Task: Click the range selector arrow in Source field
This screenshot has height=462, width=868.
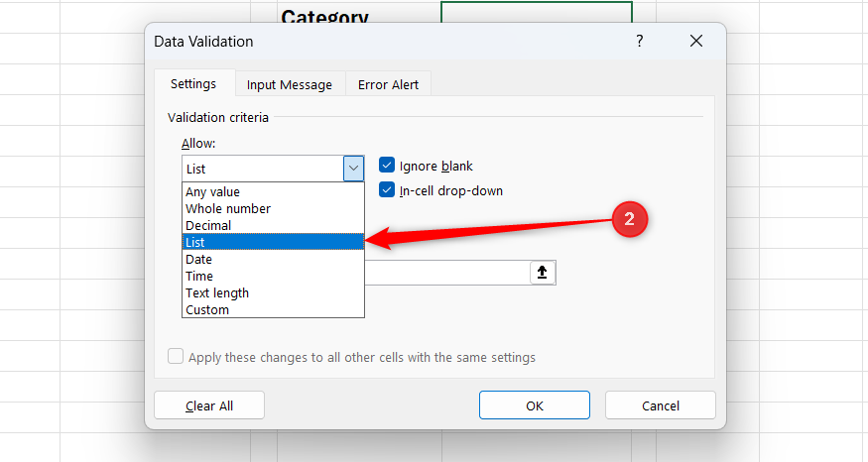Action: coord(542,273)
